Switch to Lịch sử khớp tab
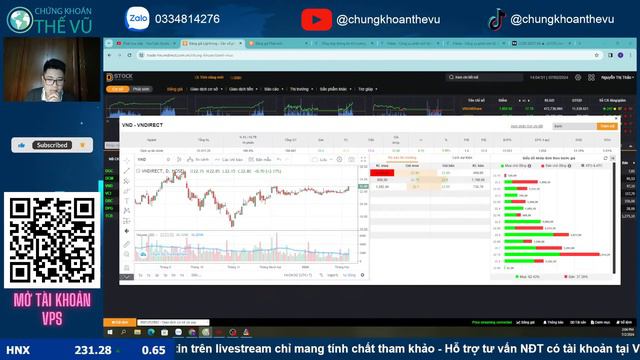 pyautogui.click(x=462, y=158)
